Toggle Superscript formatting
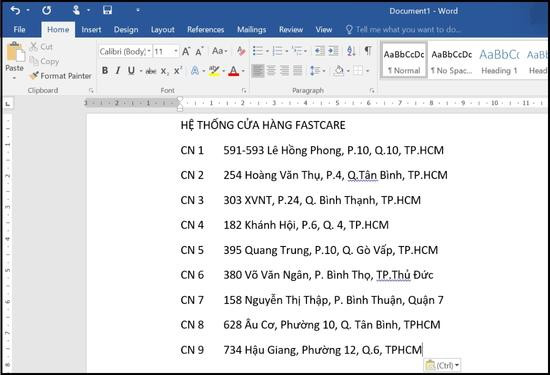This screenshot has height=375, width=550. pyautogui.click(x=178, y=71)
